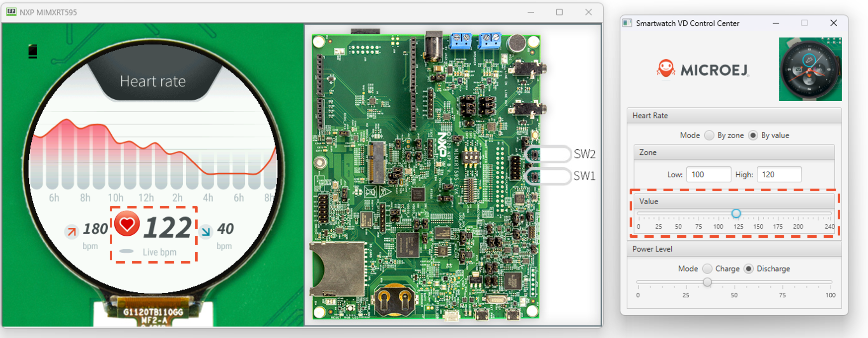Viewport: 868px width, 338px height.
Task: Click the min bpm down-arrow icon
Action: (x=206, y=231)
